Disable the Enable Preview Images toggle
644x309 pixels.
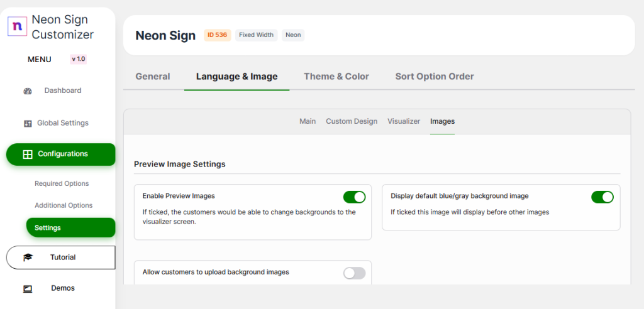tap(354, 197)
